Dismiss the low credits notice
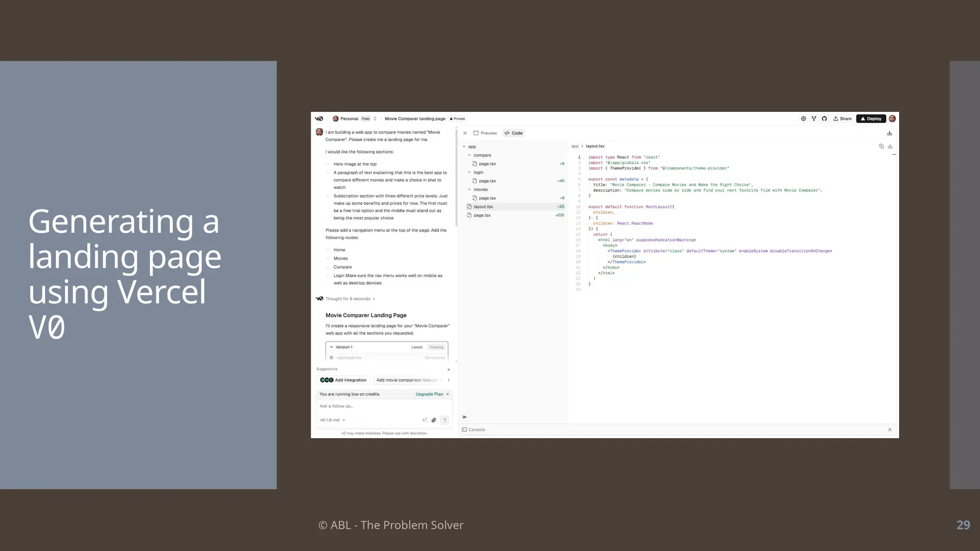The image size is (980, 551). (447, 394)
